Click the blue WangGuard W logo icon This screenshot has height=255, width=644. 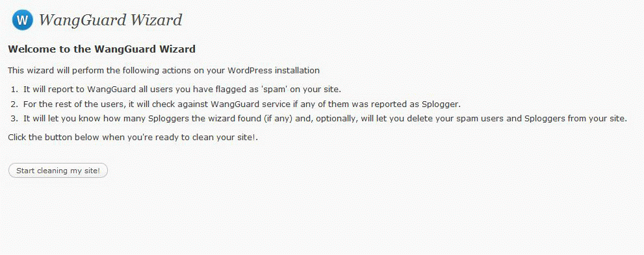(22, 19)
